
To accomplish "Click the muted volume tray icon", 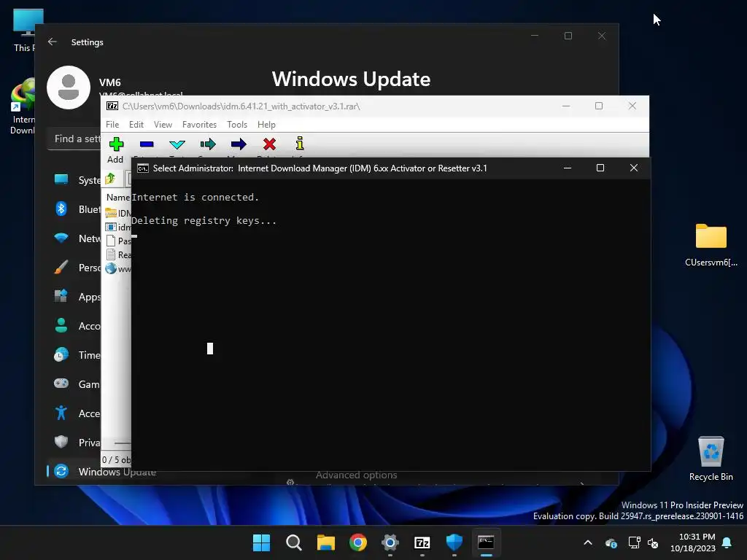I will coord(653,542).
